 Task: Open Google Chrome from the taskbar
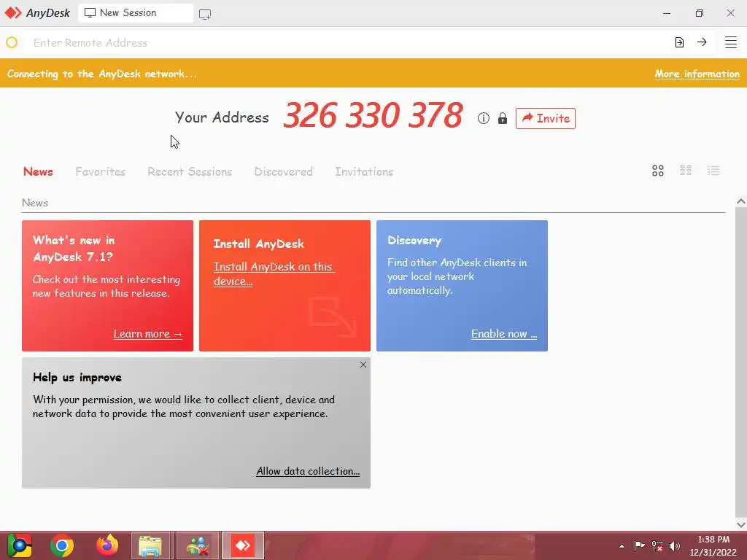pos(62,545)
